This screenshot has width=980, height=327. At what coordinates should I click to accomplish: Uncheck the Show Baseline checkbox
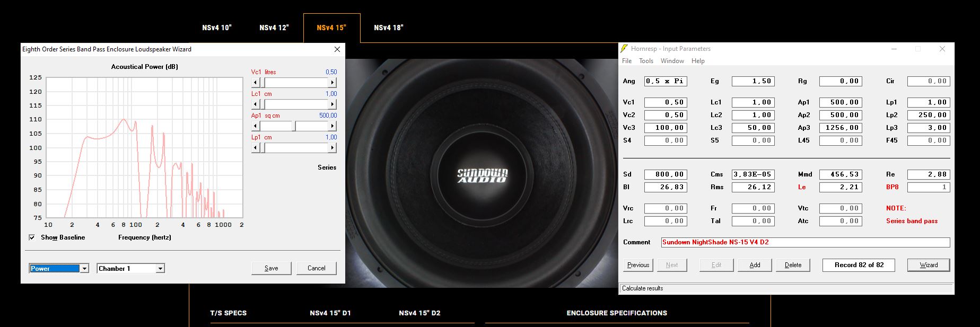(x=32, y=237)
